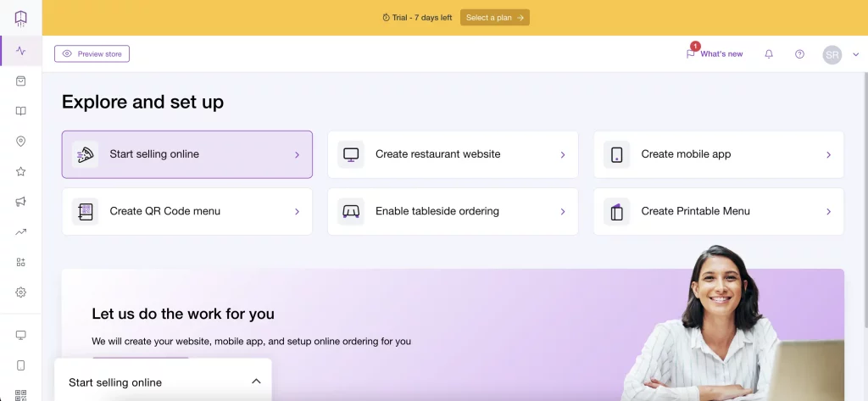The width and height of the screenshot is (868, 401).
Task: Open the location pin icon in sidebar
Action: click(x=20, y=142)
